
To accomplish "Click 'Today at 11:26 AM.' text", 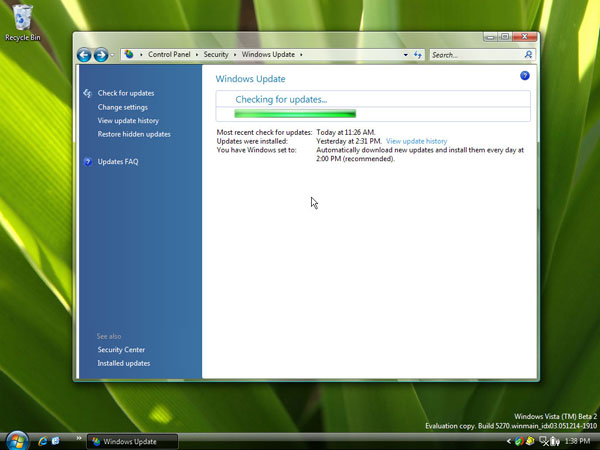I will point(346,132).
